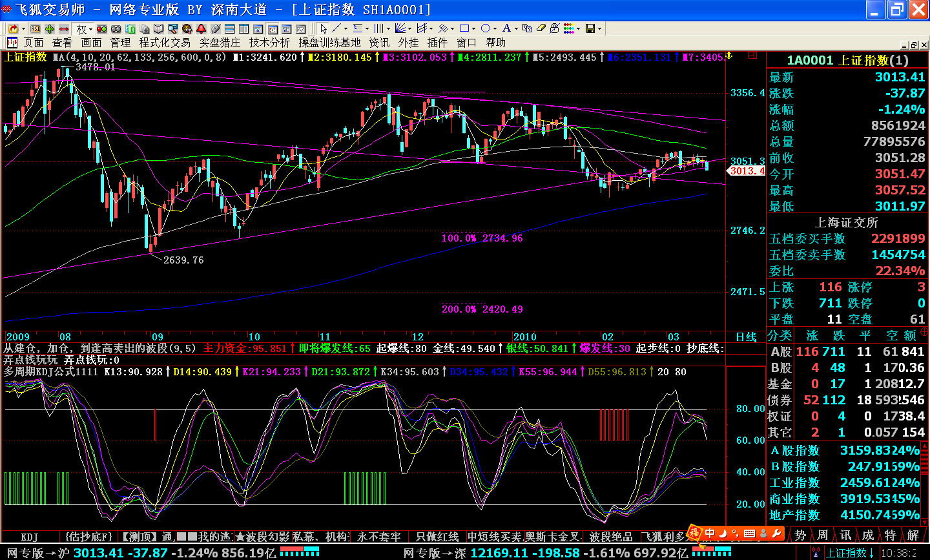
Task: Open the 权 adjustment dropdown
Action: pyautogui.click(x=85, y=29)
